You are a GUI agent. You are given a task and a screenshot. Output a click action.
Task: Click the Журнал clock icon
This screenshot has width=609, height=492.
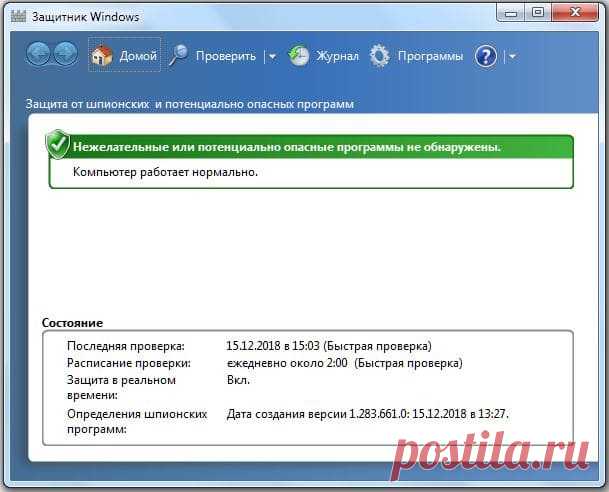tap(299, 56)
